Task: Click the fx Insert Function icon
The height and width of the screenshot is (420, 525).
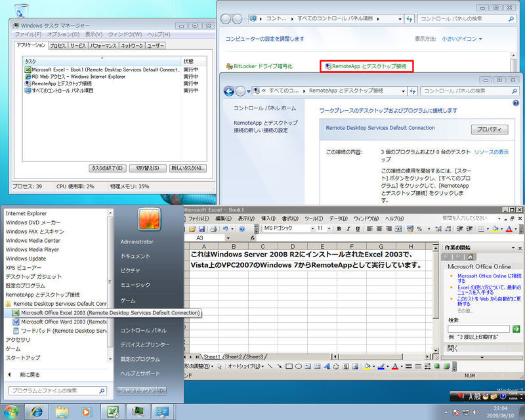Action: [253, 238]
